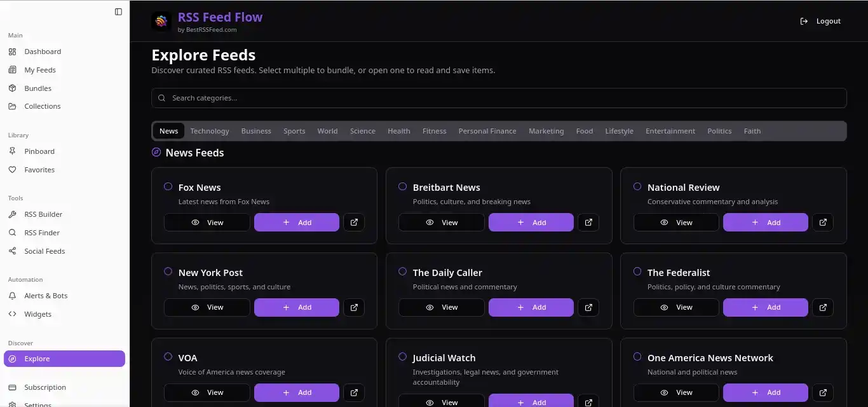Collapse the sidebar using the panel icon
868x407 pixels.
[118, 11]
